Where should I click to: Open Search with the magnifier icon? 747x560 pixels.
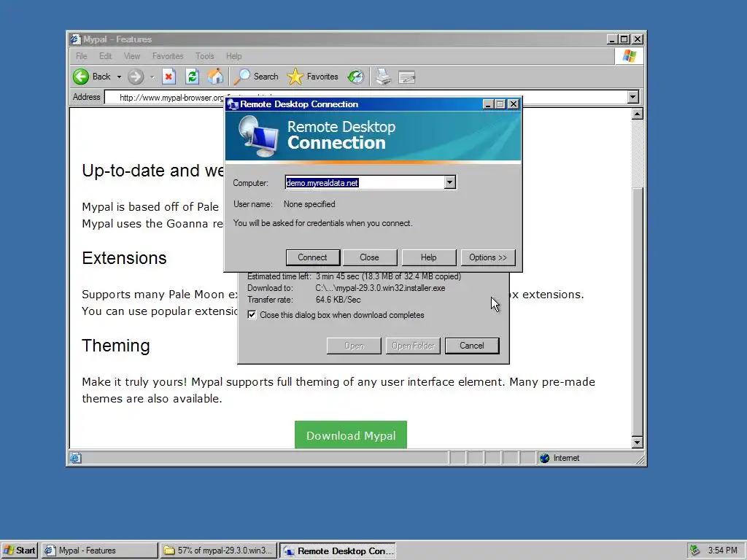point(242,77)
